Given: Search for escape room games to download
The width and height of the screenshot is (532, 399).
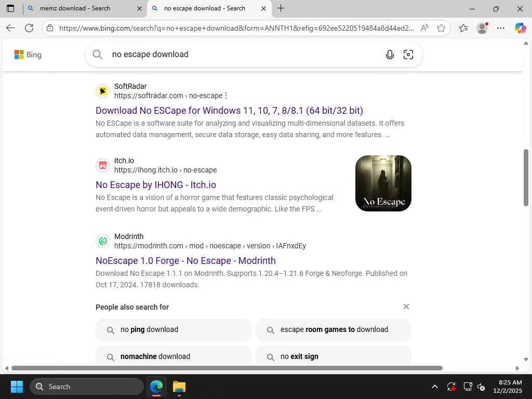Looking at the screenshot, I should pyautogui.click(x=334, y=330).
